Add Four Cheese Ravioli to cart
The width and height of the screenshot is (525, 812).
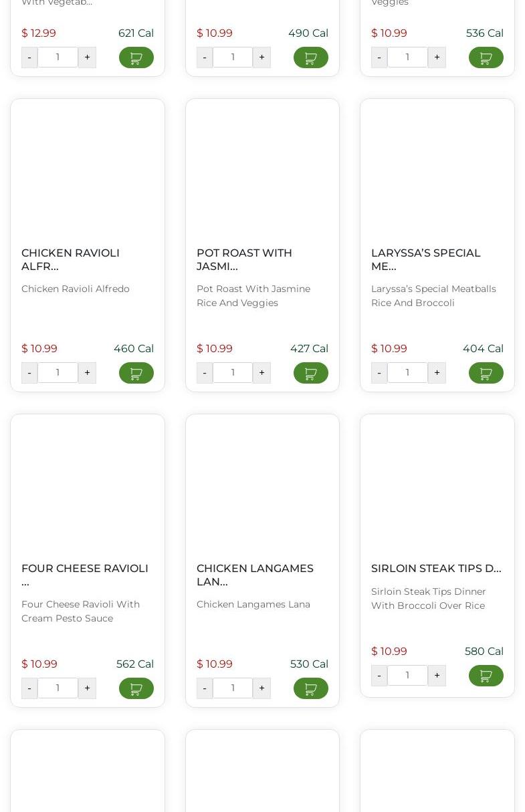(x=136, y=688)
